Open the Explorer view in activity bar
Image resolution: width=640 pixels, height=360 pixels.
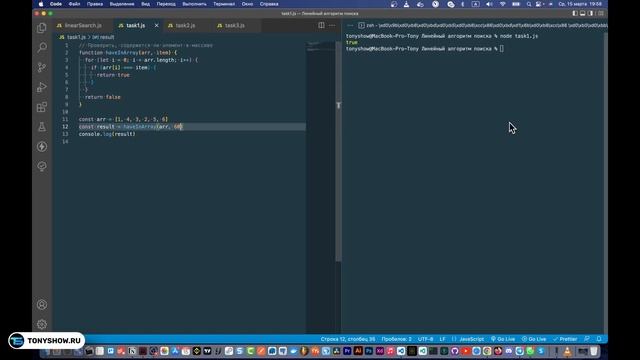click(42, 28)
